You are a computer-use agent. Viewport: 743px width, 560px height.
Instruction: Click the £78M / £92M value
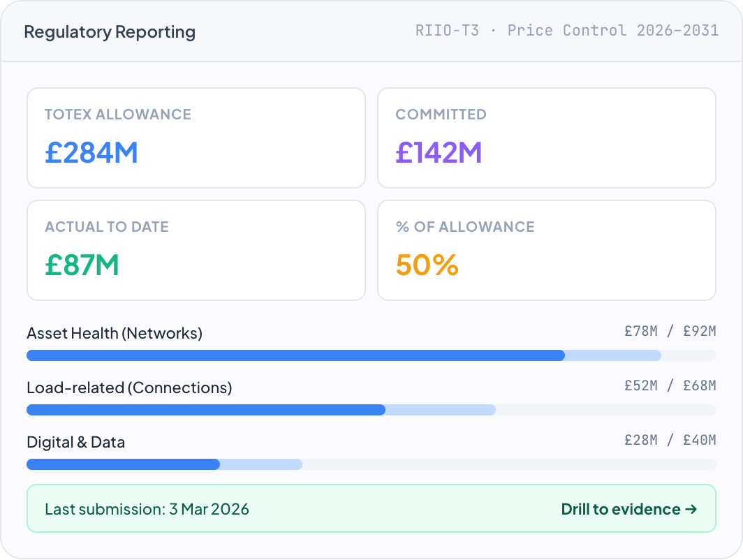(670, 331)
